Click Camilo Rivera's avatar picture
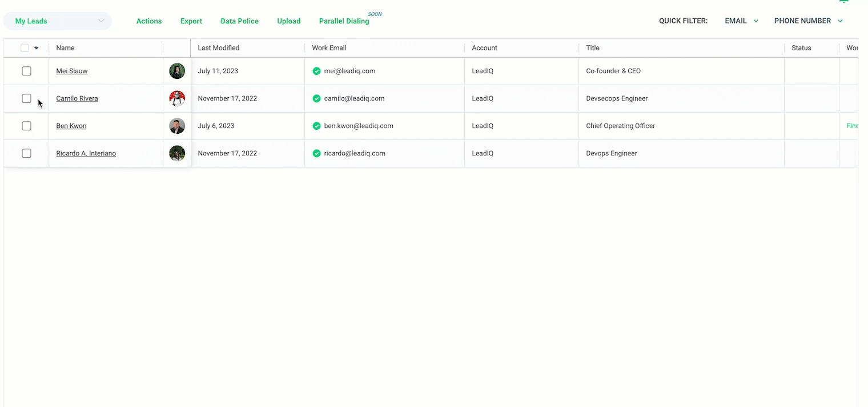The image size is (868, 407). tap(177, 98)
